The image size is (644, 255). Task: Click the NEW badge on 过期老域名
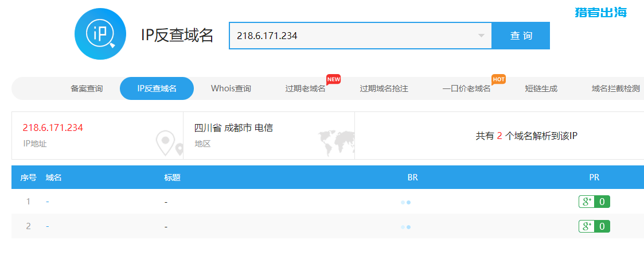pos(334,79)
